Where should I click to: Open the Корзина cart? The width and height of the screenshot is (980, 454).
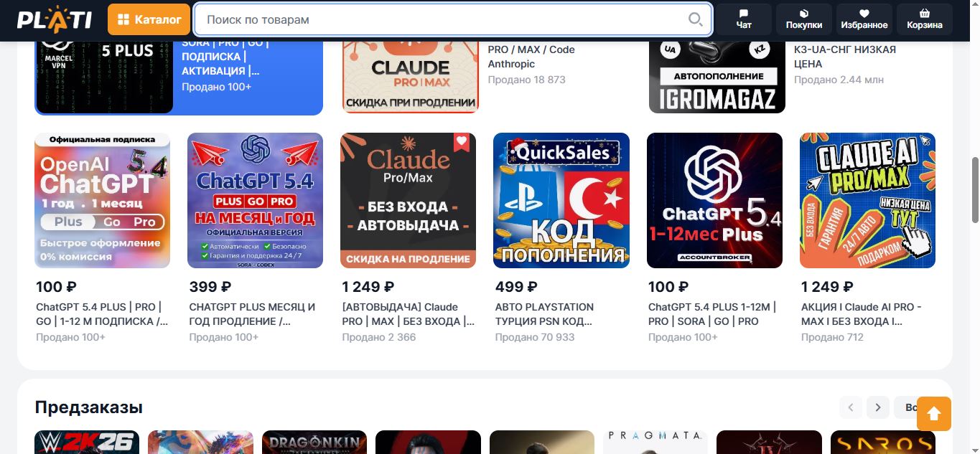tap(925, 19)
